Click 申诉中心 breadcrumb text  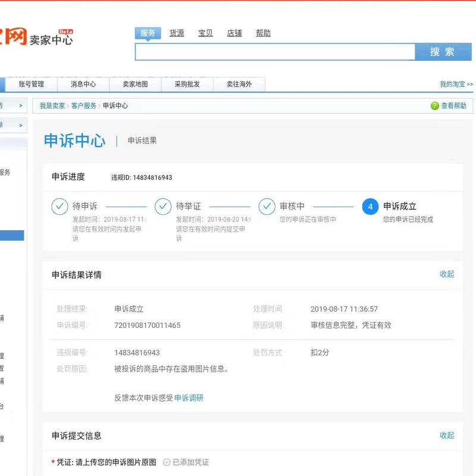(115, 106)
